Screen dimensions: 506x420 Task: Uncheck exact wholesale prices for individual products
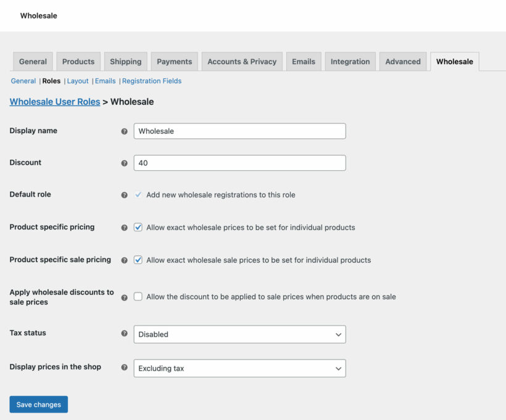[138, 227]
